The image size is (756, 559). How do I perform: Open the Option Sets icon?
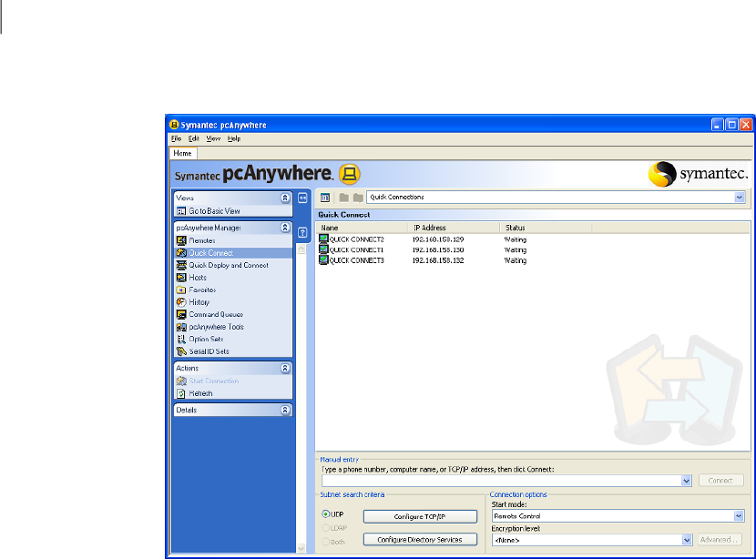pyautogui.click(x=181, y=340)
